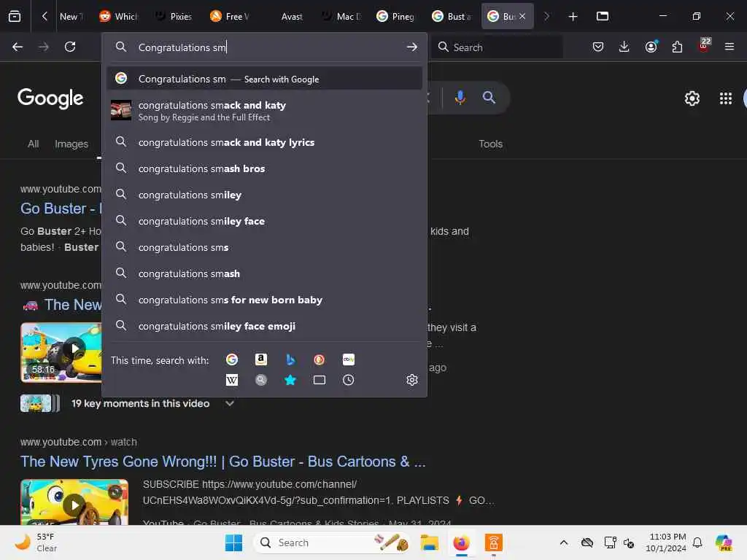
Task: Click the extension icon with badge 22
Action: click(704, 47)
